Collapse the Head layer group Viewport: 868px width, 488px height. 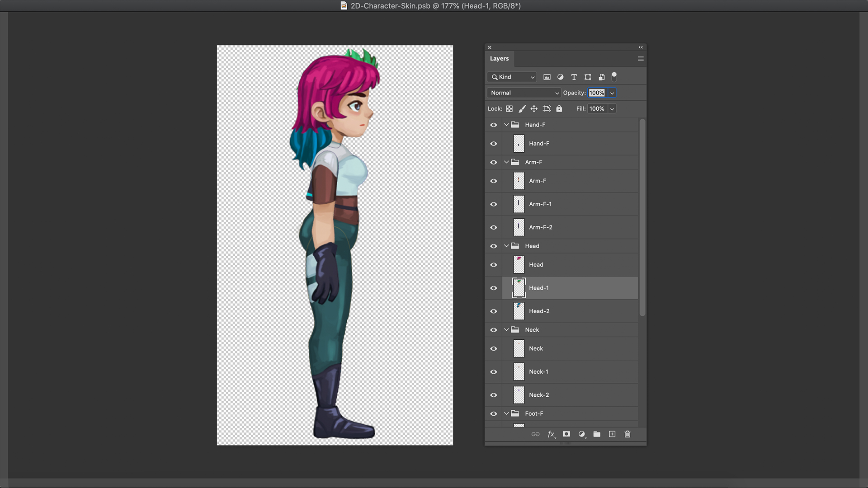click(x=506, y=245)
